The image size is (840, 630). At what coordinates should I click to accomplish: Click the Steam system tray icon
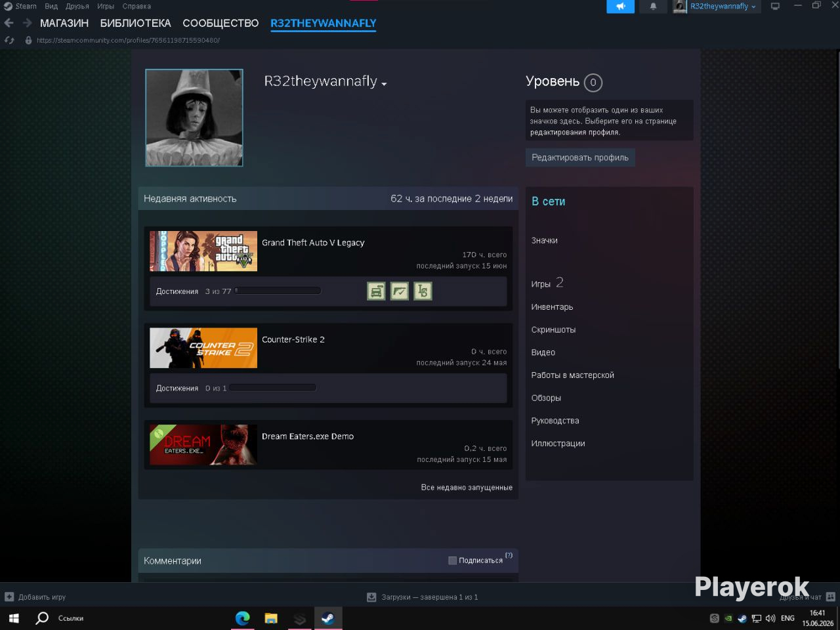tap(742, 618)
